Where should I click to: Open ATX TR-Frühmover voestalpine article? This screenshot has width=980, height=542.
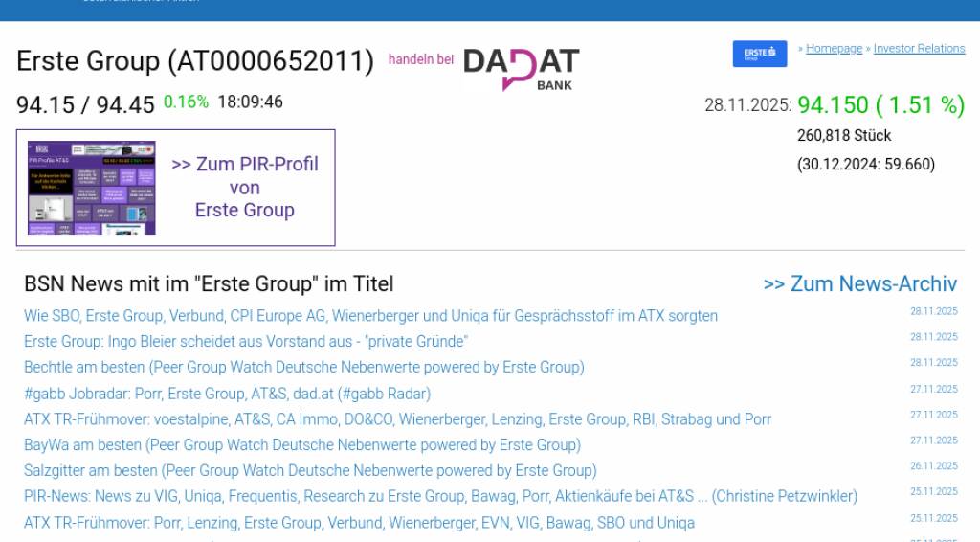click(397, 419)
